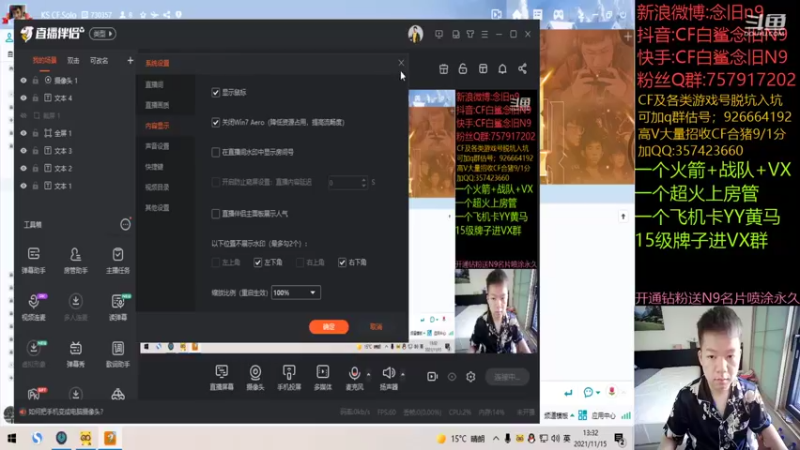Switch to the 双击 scene tab

point(73,61)
